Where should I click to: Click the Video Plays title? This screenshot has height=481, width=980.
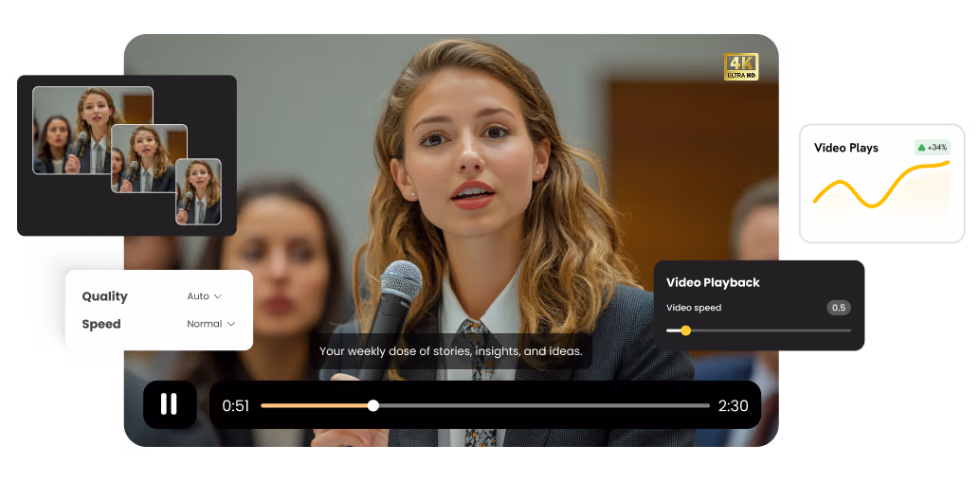[846, 148]
